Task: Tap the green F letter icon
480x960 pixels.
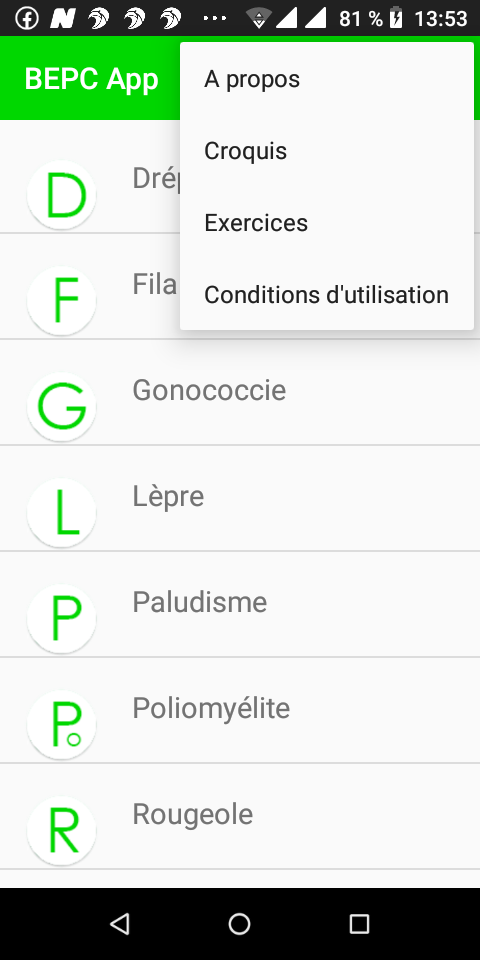Action: (x=61, y=301)
